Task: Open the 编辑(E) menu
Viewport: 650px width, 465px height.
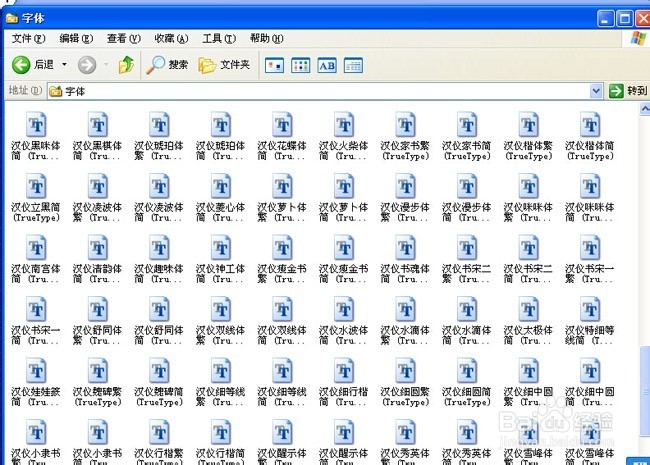Action: click(x=76, y=39)
